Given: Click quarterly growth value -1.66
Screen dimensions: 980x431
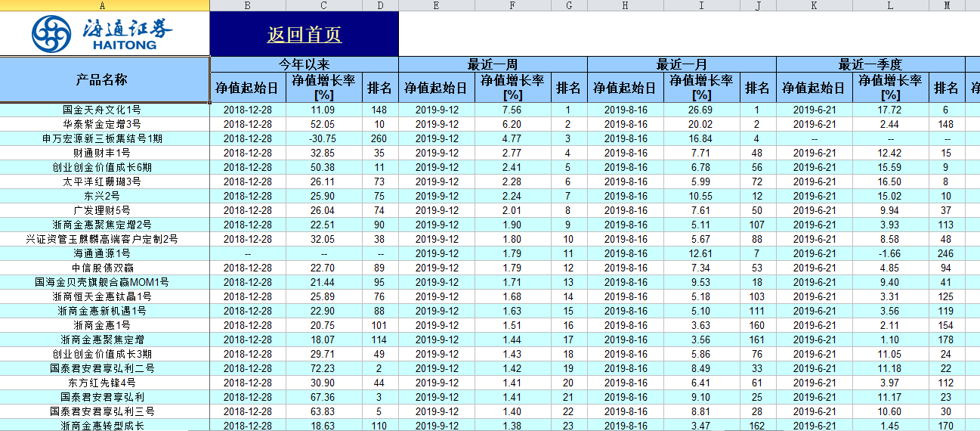Looking at the screenshot, I should [890, 253].
